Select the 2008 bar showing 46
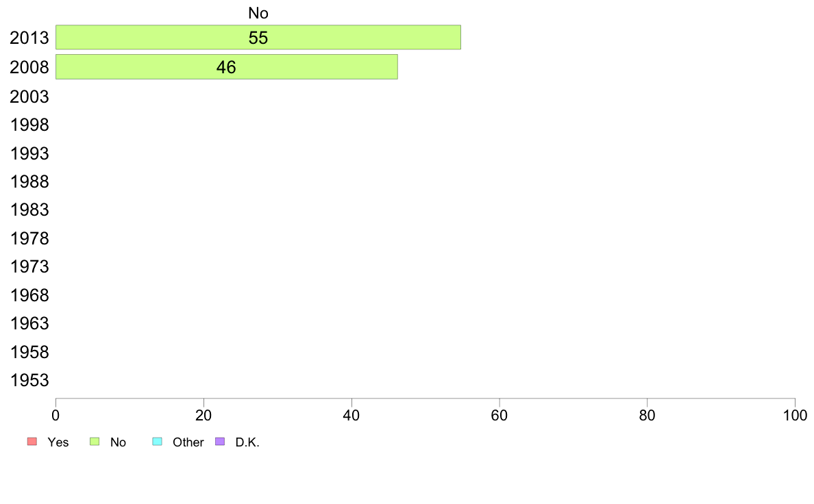The height and width of the screenshot is (504, 814). [226, 67]
